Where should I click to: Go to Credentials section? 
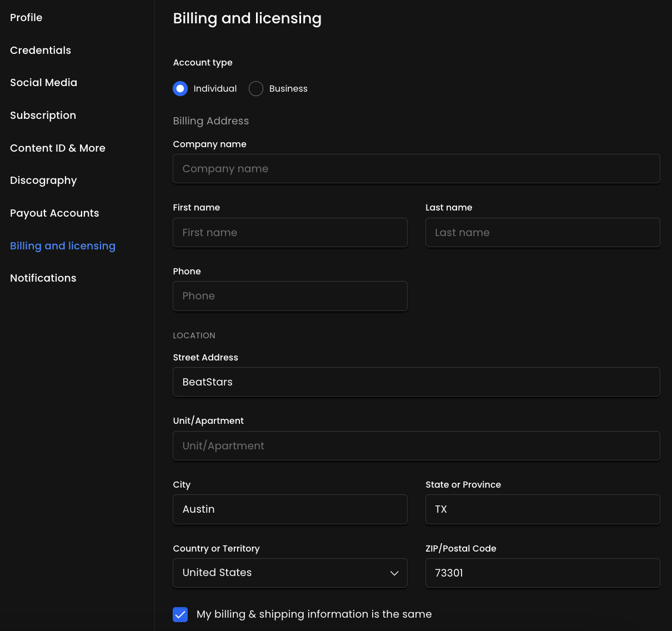(x=41, y=51)
